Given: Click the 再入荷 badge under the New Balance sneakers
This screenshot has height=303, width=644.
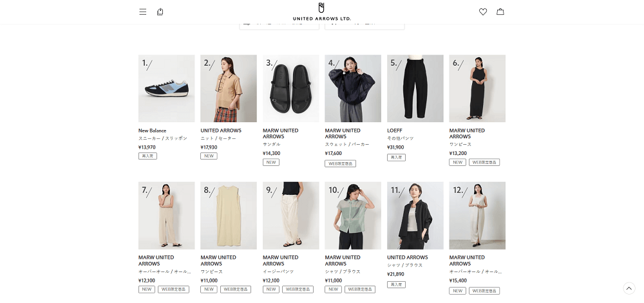Looking at the screenshot, I should click(147, 156).
